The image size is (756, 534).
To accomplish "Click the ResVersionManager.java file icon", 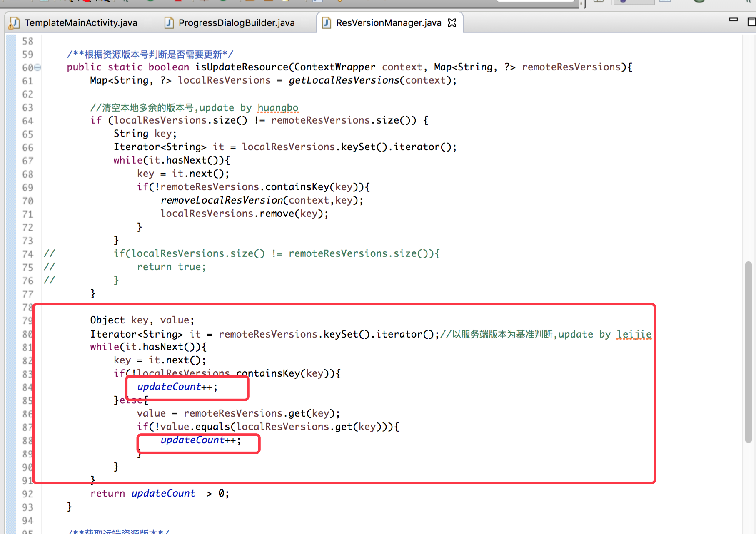I will [327, 23].
